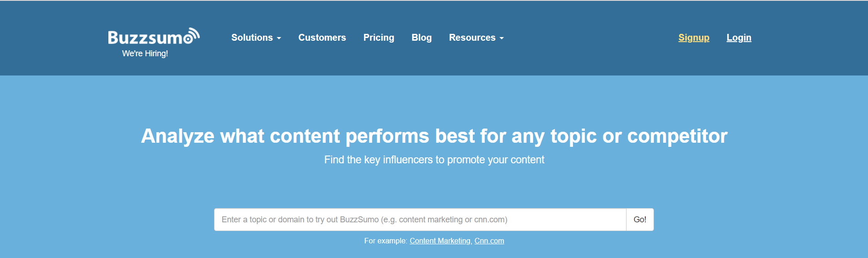Go to the Customers page
The image size is (868, 258).
(x=322, y=38)
